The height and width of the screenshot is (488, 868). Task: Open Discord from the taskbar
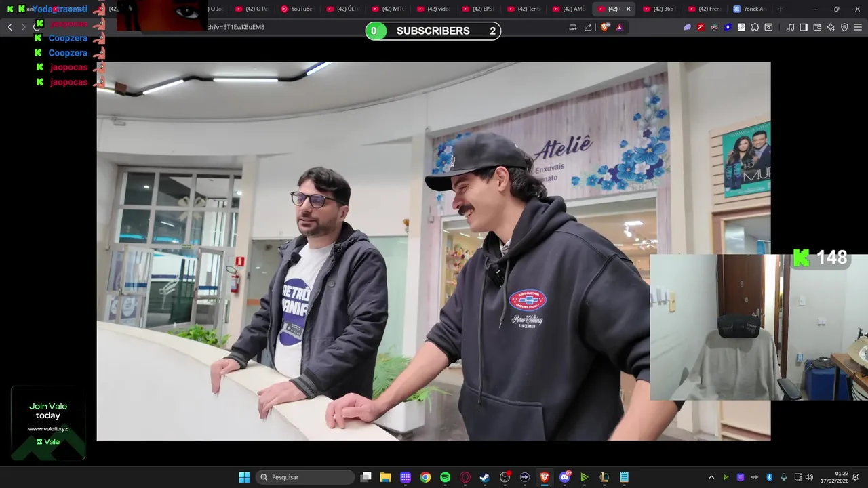click(x=564, y=477)
